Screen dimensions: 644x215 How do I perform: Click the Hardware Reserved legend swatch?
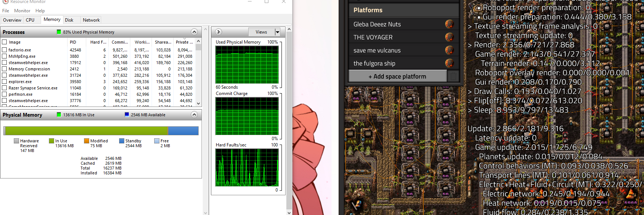pos(16,141)
